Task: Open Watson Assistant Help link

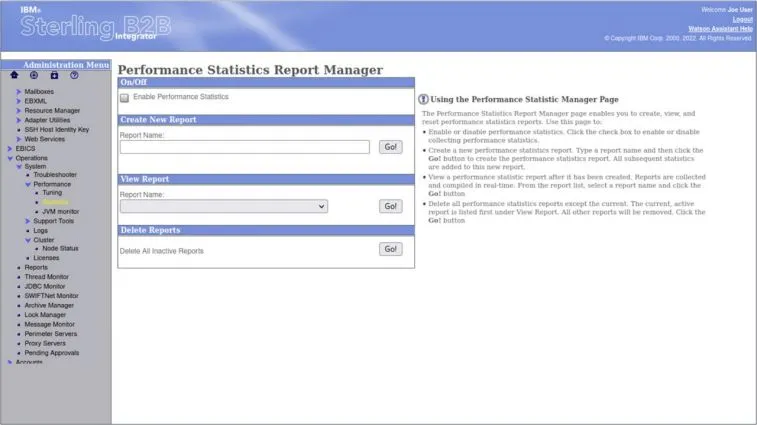Action: [720, 29]
